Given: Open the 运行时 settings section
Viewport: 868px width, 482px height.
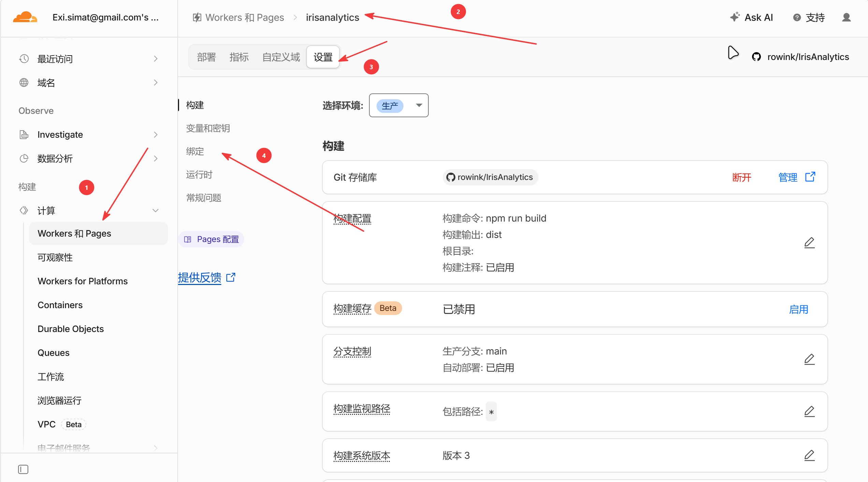Looking at the screenshot, I should pos(199,175).
